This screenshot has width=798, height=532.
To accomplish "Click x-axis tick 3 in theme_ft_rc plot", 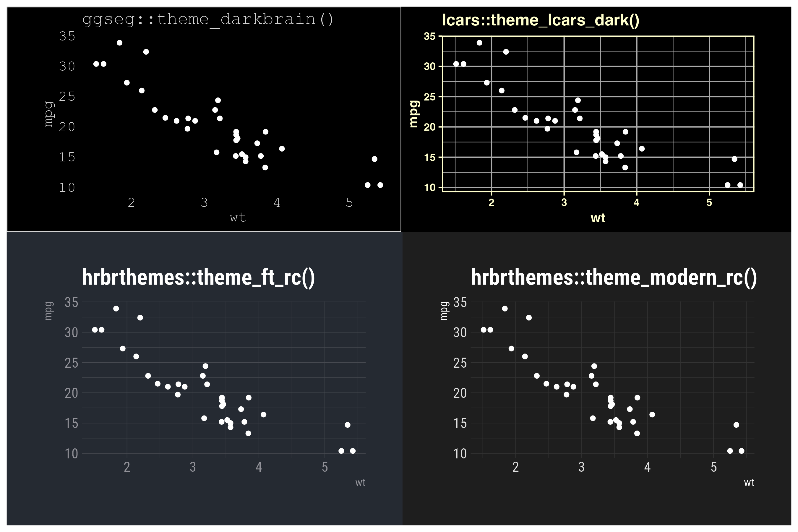I will [193, 467].
